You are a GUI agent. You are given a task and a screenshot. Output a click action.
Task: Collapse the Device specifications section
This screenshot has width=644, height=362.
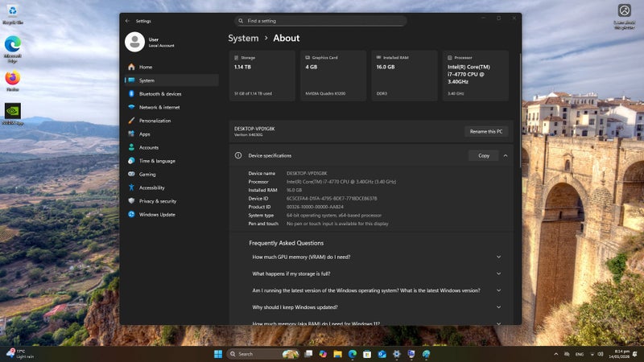[x=506, y=155]
